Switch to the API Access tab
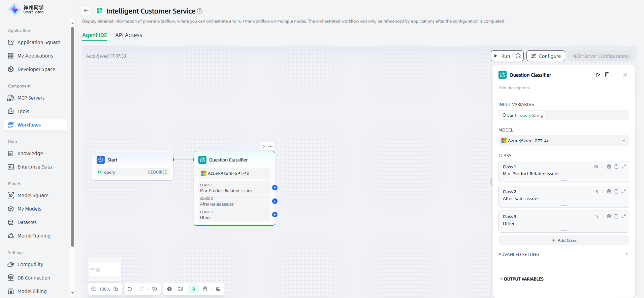This screenshot has width=644, height=298. pos(128,35)
